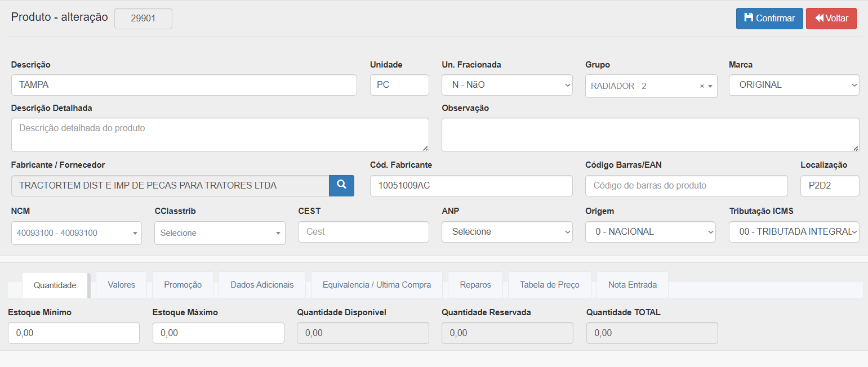The height and width of the screenshot is (367, 868).
Task: Click the Quantidade TOTAL value field
Action: point(652,333)
